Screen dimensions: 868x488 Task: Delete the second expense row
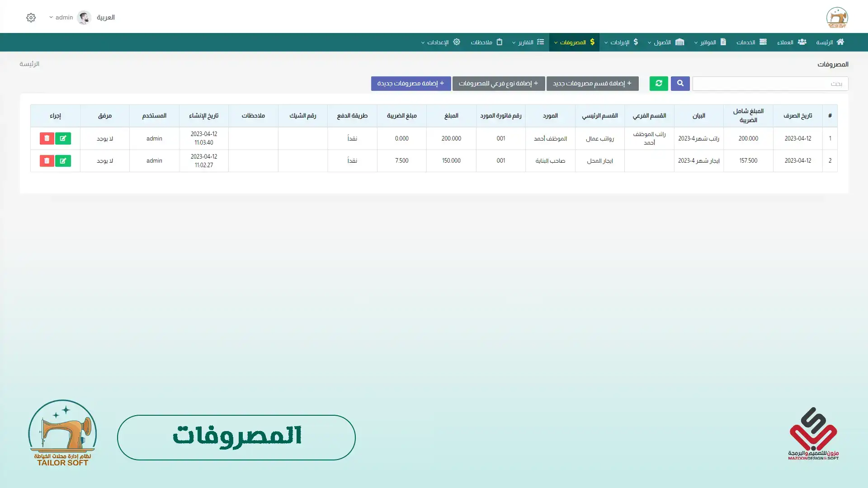(x=47, y=161)
